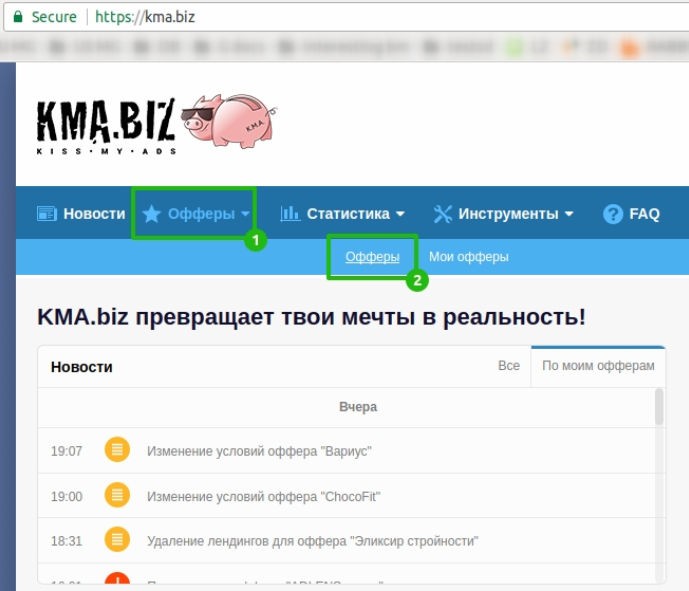
Task: Open news about оффера "Вариус"
Action: (259, 451)
